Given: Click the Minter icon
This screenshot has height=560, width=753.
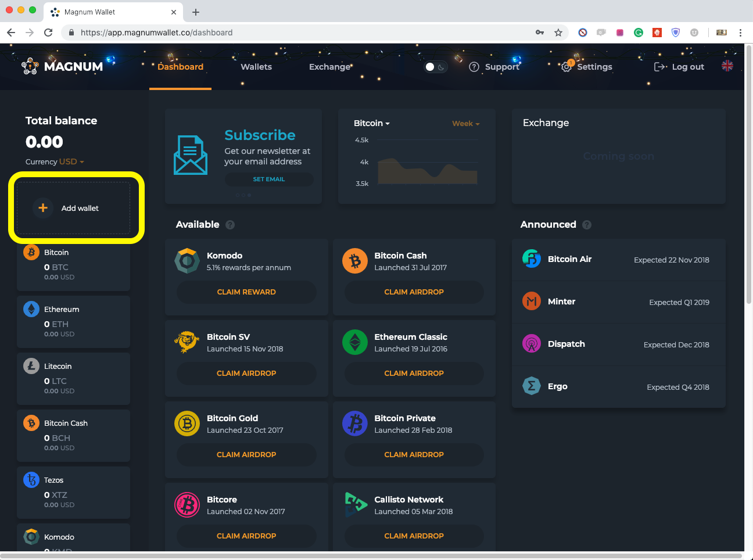Looking at the screenshot, I should click(x=532, y=301).
